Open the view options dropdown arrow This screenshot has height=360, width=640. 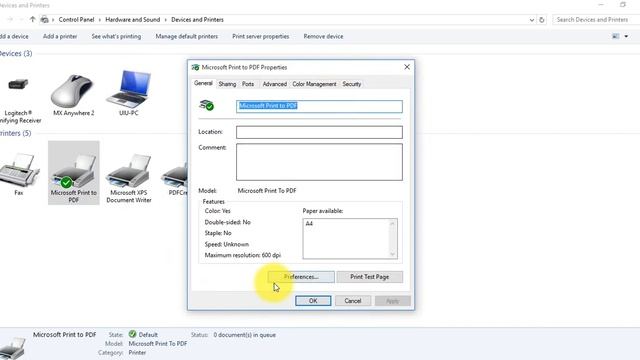[626, 36]
